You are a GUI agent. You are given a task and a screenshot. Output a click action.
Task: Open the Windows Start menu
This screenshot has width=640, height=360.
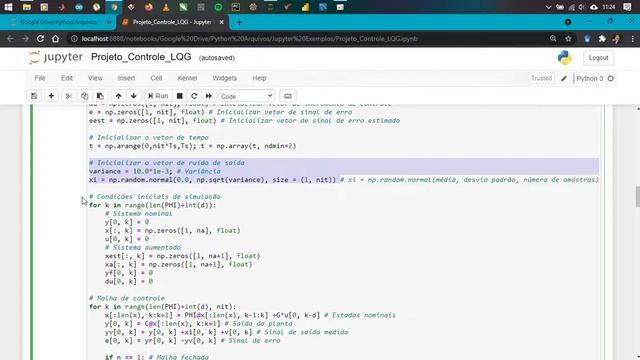coord(8,7)
